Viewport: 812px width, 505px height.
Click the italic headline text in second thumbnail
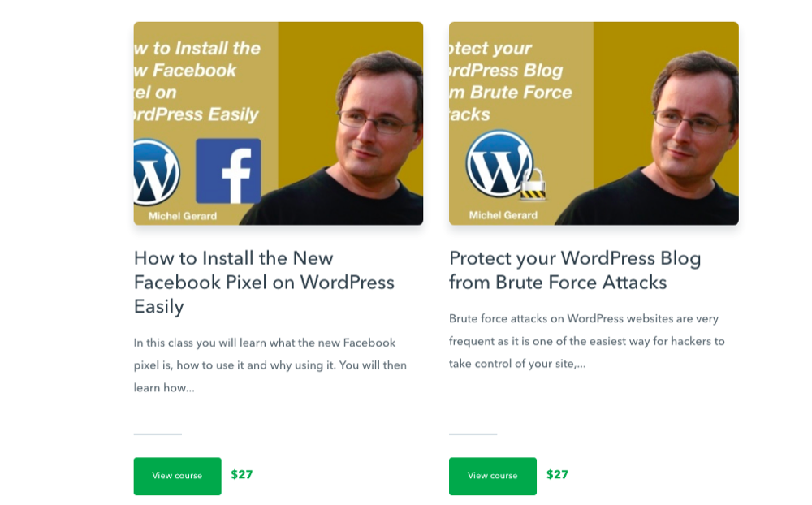pos(511,81)
